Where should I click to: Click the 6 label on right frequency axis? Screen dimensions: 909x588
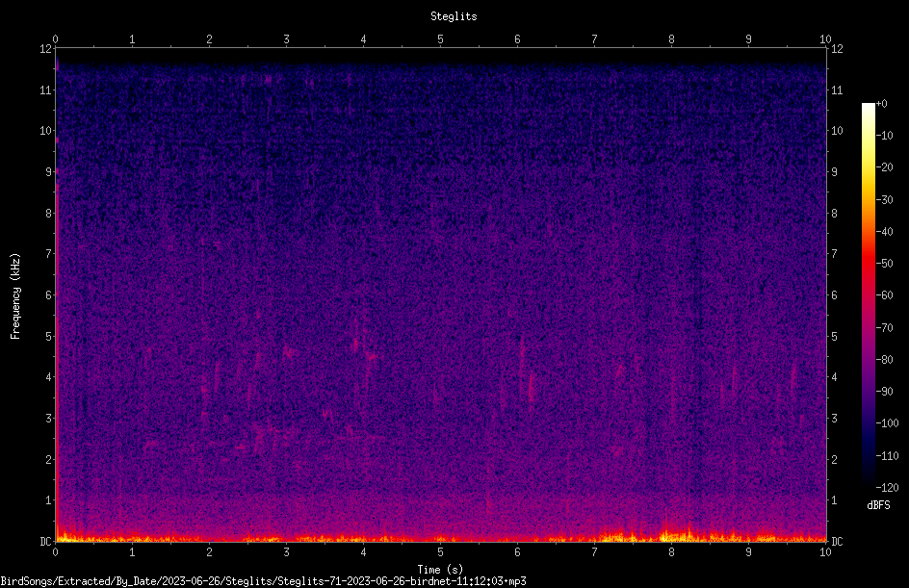[834, 294]
